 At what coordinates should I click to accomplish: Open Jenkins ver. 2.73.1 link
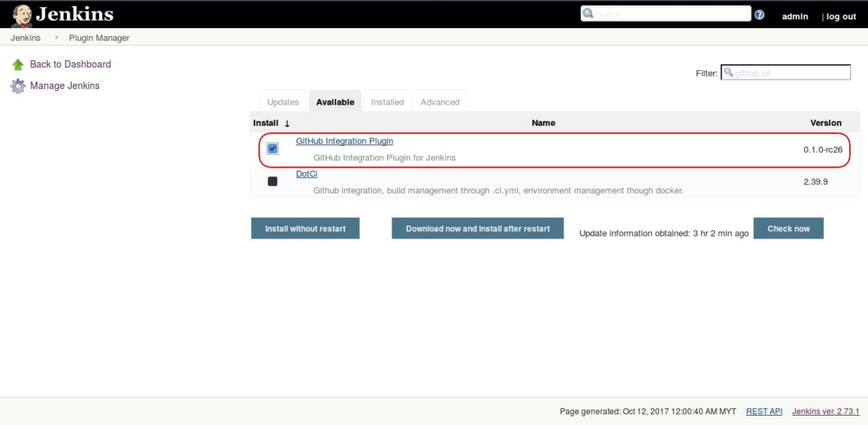click(x=825, y=411)
